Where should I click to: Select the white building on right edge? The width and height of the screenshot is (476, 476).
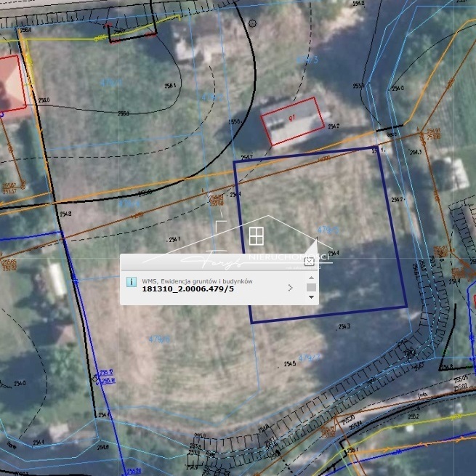(456, 173)
